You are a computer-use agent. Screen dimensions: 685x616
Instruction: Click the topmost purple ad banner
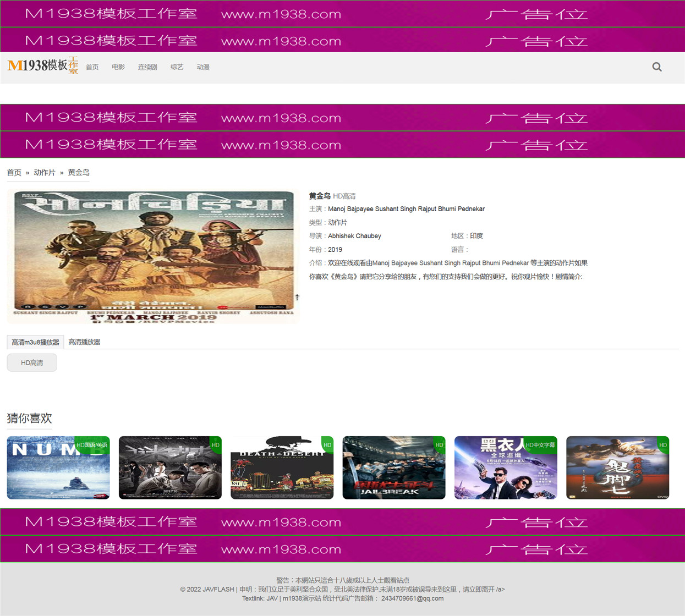[342, 13]
